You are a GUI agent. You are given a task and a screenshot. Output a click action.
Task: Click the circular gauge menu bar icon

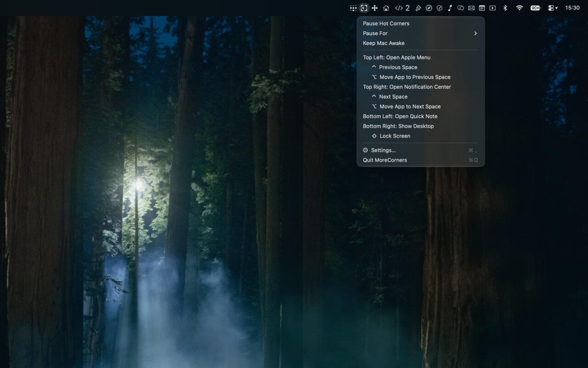pos(439,8)
